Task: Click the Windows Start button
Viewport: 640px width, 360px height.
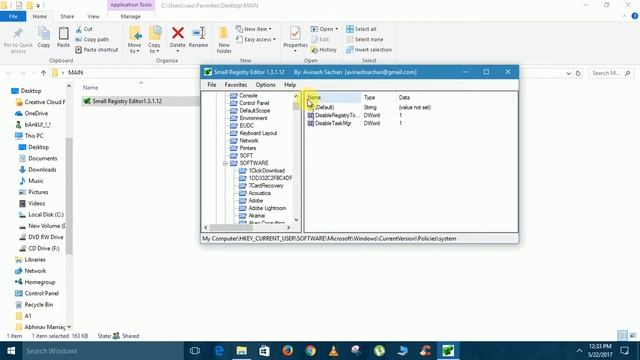Action: point(11,351)
